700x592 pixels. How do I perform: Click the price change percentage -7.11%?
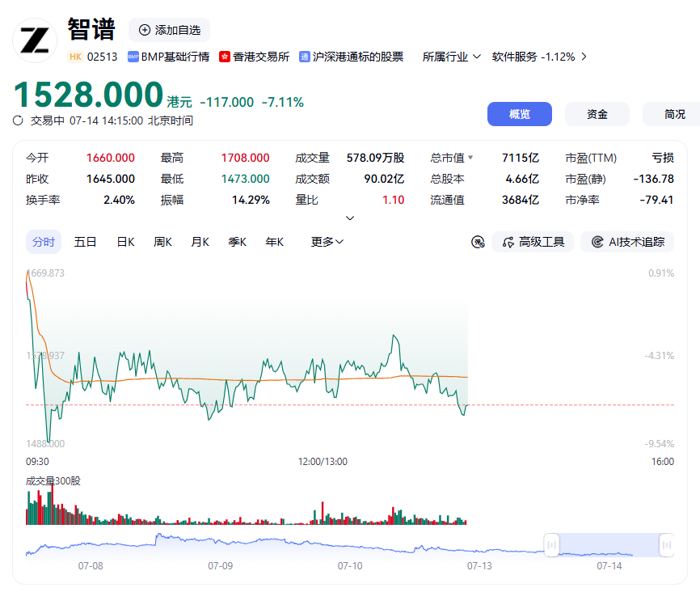[283, 103]
